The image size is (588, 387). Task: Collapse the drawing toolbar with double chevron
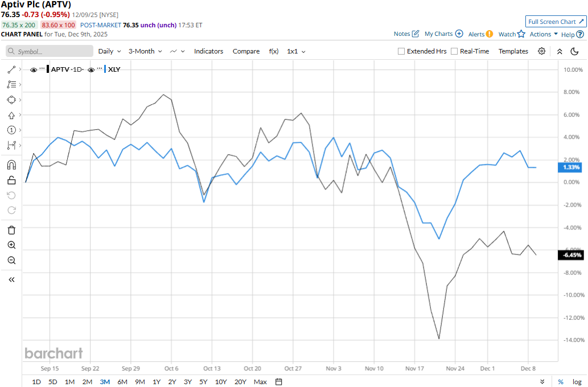[x=11, y=280]
